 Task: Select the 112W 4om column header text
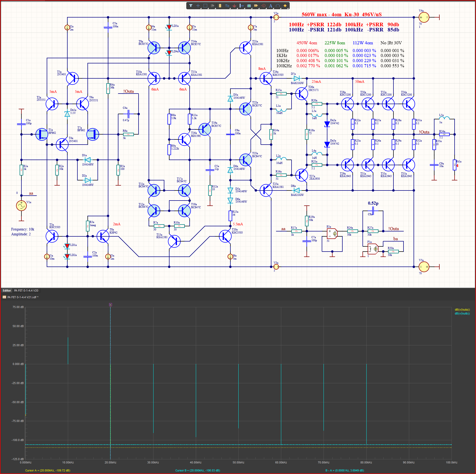[x=363, y=43]
